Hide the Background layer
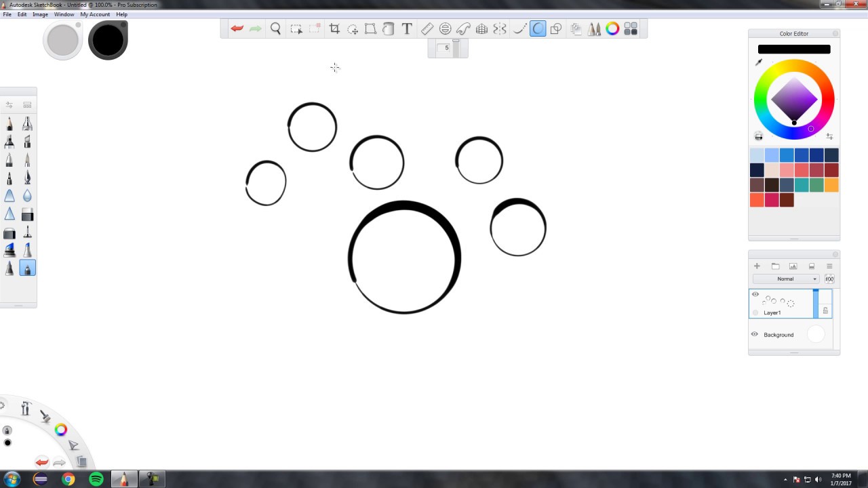Viewport: 868px width, 488px height. (x=754, y=334)
